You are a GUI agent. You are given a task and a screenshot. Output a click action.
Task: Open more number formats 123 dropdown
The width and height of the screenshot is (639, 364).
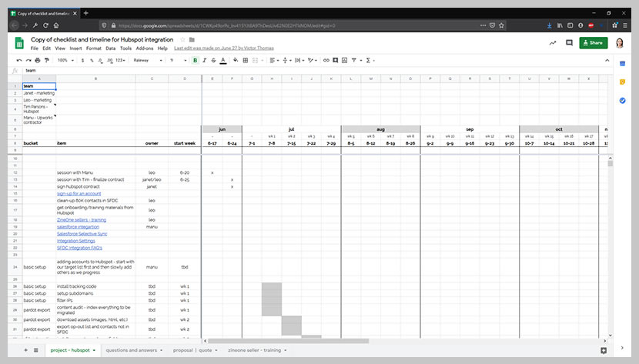point(120,60)
